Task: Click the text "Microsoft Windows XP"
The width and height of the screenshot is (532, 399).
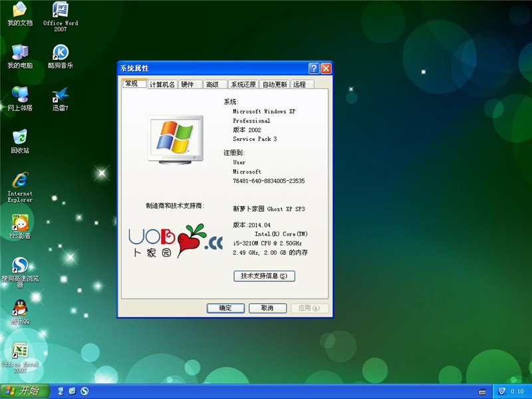Action: [264, 111]
